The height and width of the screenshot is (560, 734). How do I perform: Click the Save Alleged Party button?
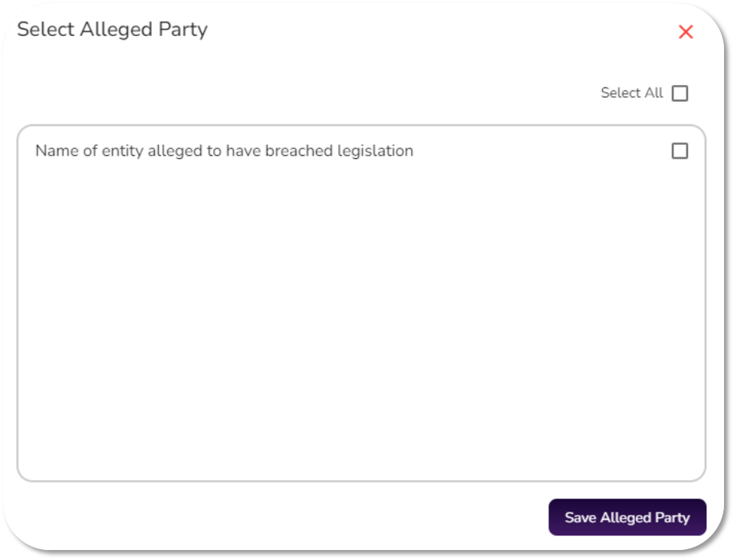(627, 517)
